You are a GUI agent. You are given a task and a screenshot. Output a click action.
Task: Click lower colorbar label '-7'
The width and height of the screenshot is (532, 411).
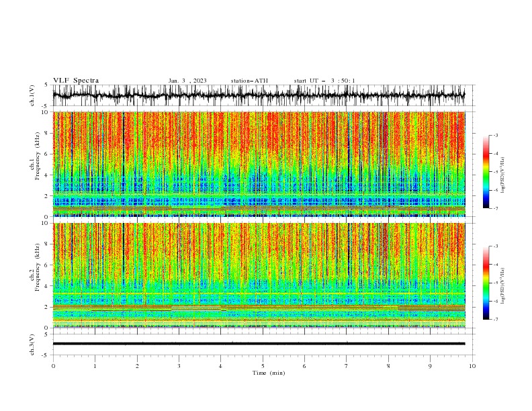point(494,319)
